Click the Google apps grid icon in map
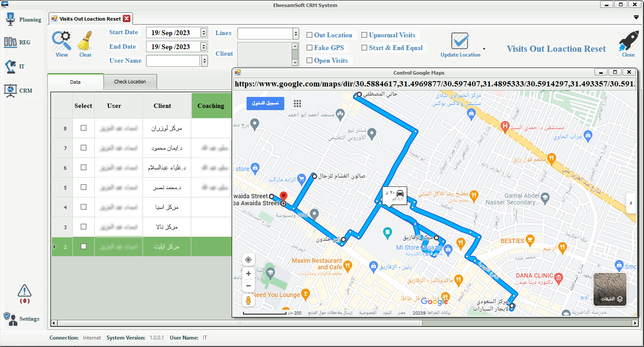This screenshot has width=644, height=347. click(x=297, y=103)
